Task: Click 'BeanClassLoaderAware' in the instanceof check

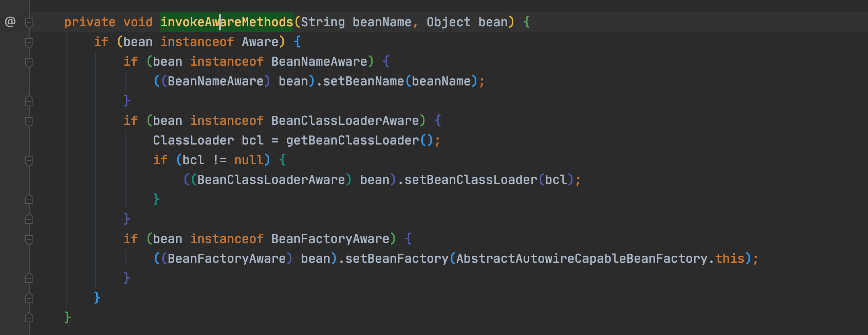Action: pos(345,120)
